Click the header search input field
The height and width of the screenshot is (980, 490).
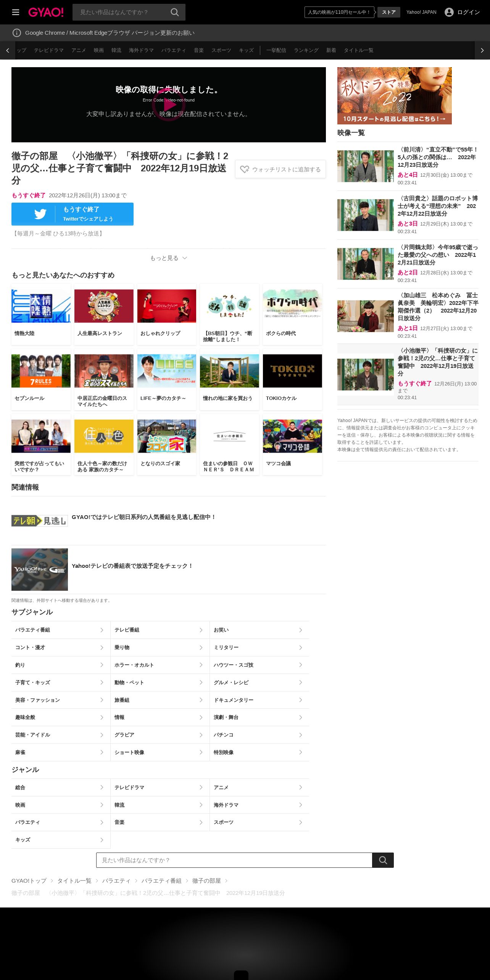pyautogui.click(x=121, y=12)
